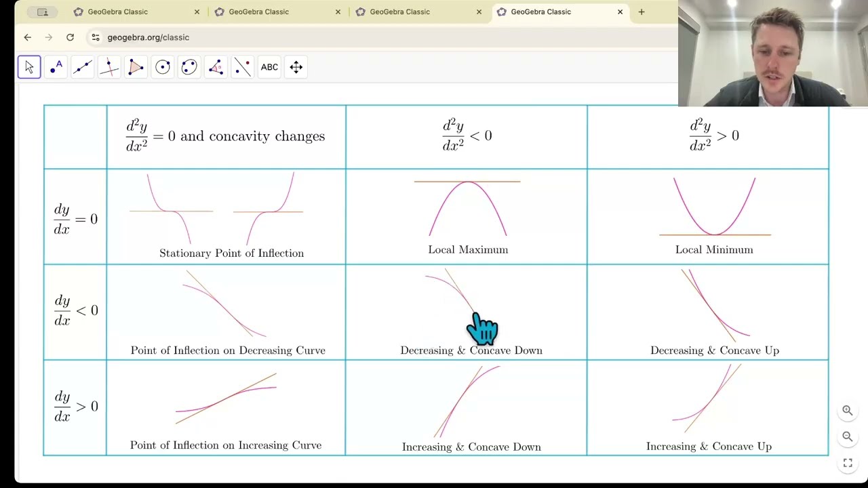
Task: Zoom in with the magnifier plus icon
Action: pos(847,410)
